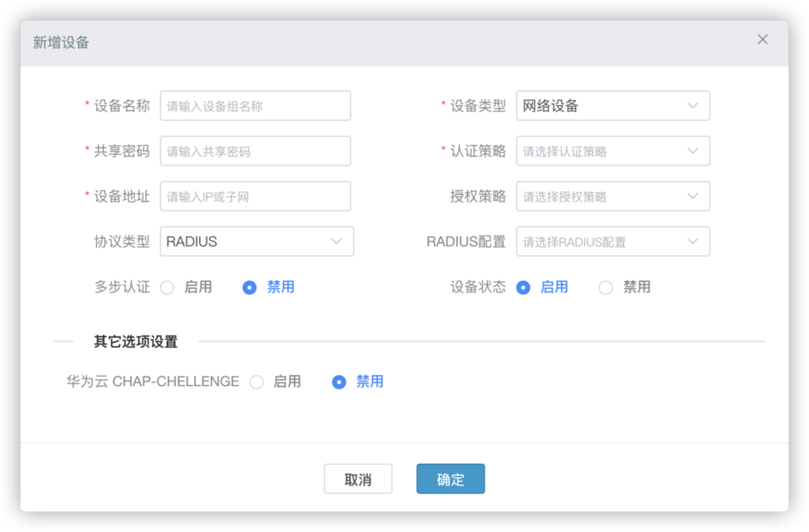Enable 多步认证 with 启用 radio
This screenshot has height=532, width=809.
point(167,287)
